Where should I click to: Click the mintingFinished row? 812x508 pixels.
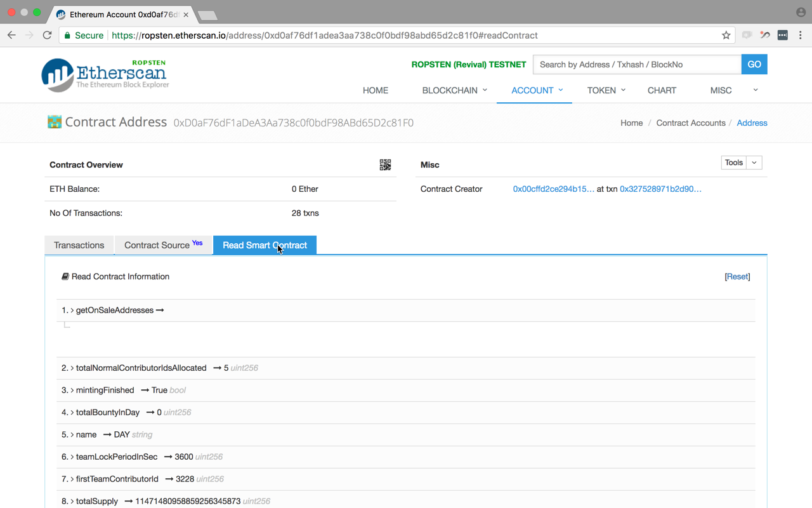point(406,391)
